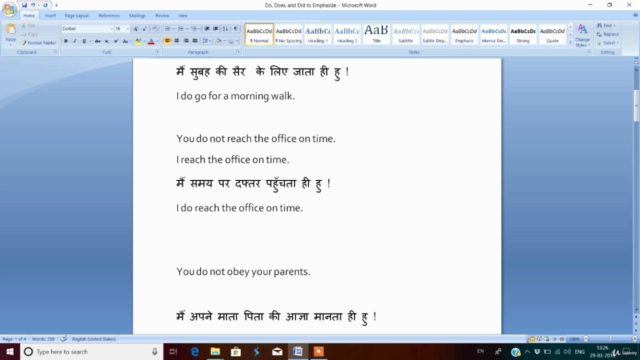Switch to Print Layout view in status bar
Screen dimensions: 640x360
pyautogui.click(x=532, y=339)
